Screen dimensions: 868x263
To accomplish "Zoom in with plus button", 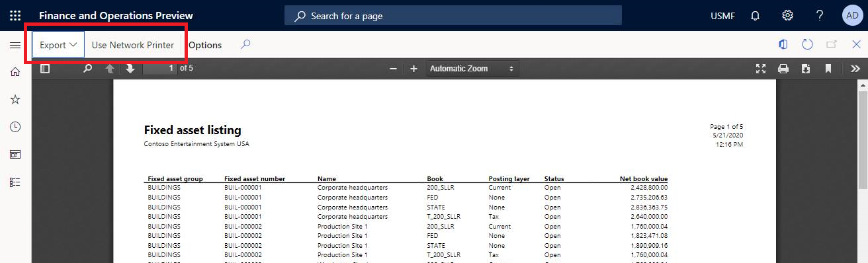I will (414, 68).
